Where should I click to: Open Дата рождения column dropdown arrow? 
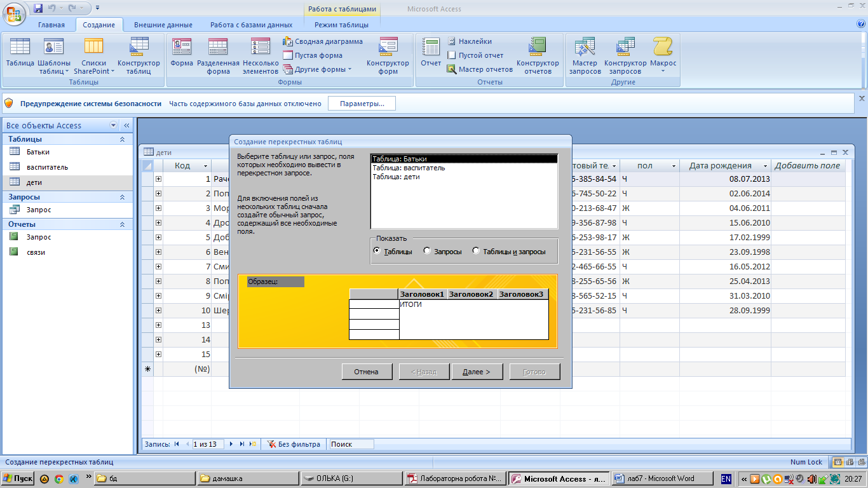[765, 166]
